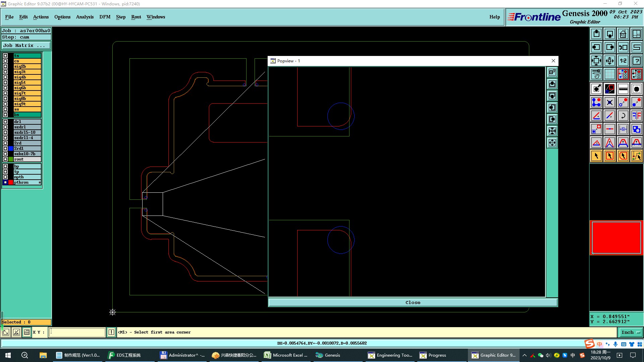Select the rotate feature tool
This screenshot has height=362, width=644.
[623, 116]
